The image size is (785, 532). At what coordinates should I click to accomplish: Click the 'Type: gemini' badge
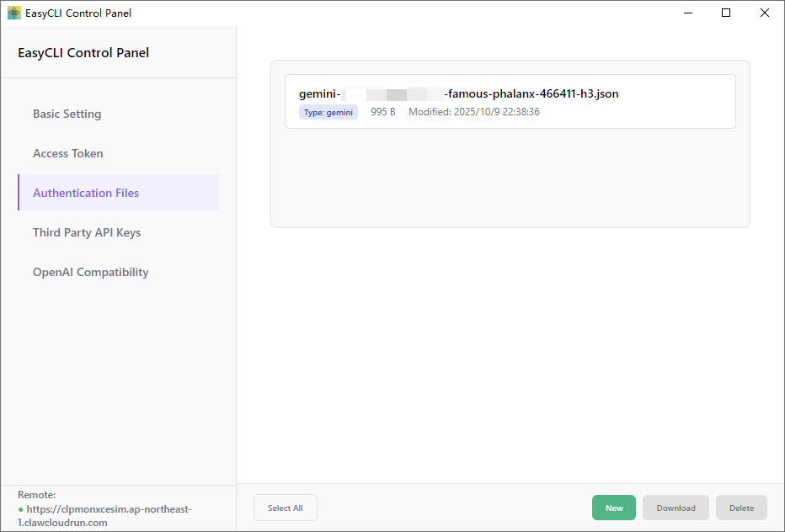coord(328,112)
